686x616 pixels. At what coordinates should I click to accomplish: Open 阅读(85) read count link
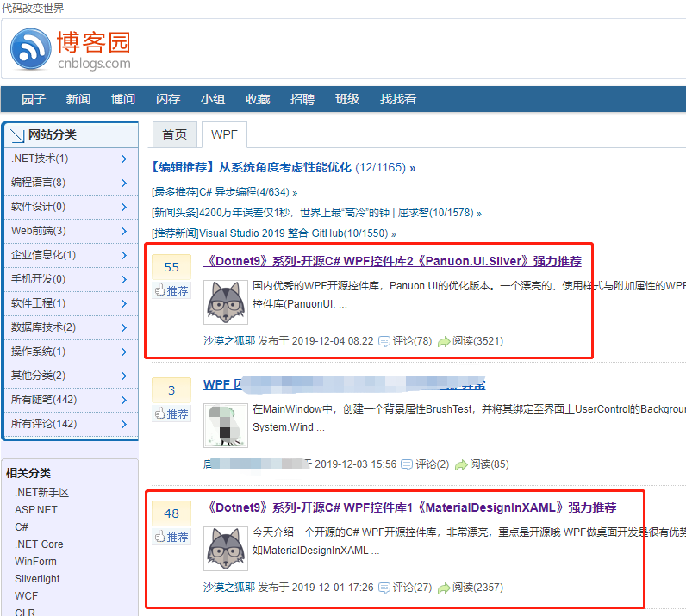pos(482,464)
